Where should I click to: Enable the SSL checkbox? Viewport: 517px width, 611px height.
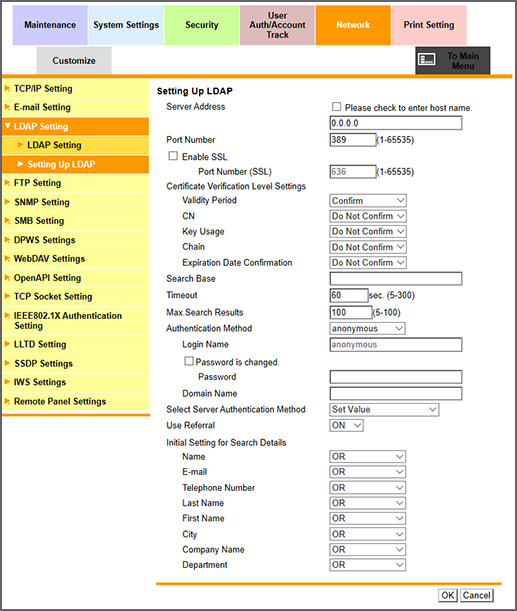[x=173, y=156]
